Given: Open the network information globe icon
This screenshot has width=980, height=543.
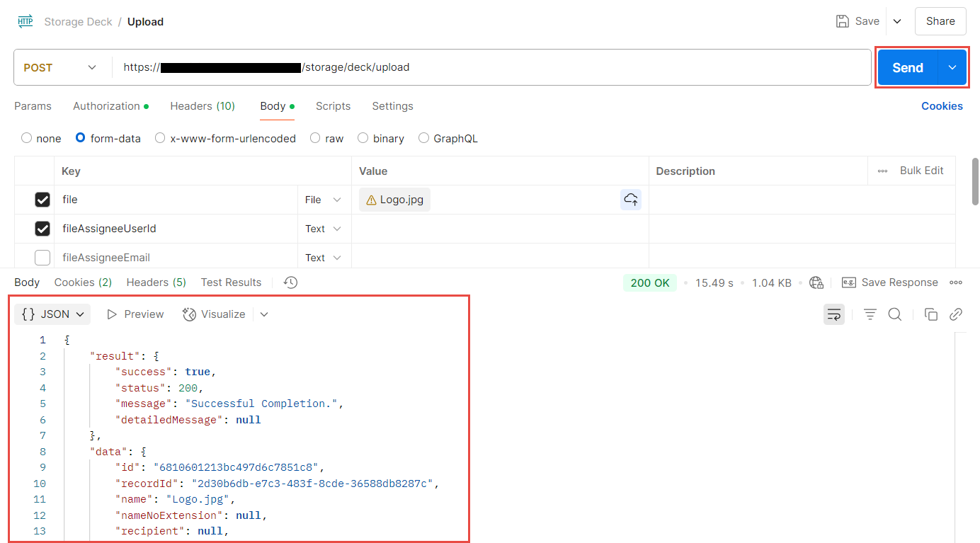Looking at the screenshot, I should point(816,282).
